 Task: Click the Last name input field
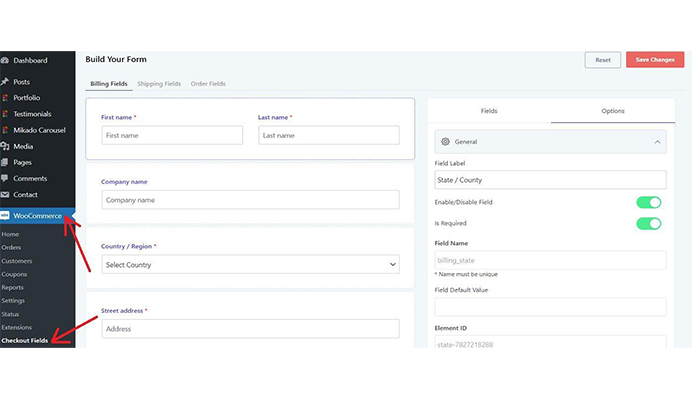click(x=329, y=135)
